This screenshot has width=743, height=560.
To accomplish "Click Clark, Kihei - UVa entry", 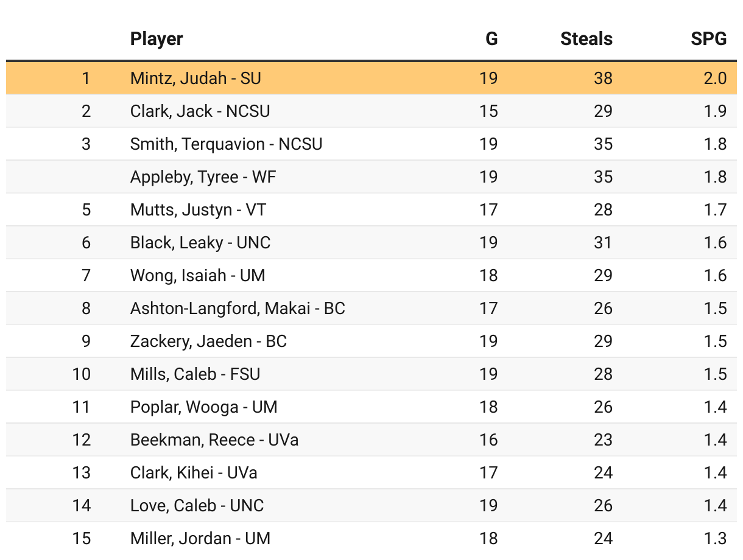I will [194, 472].
